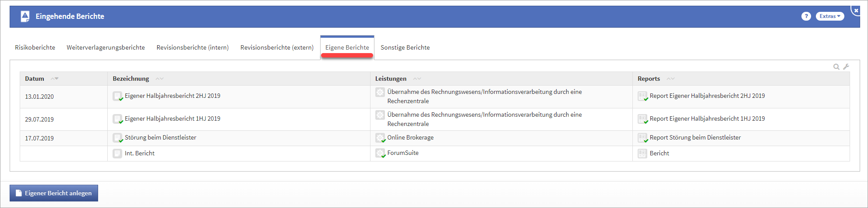Open Report Eigener Halbjahresbericht 1HJ 2019
This screenshot has width=868, height=208.
click(707, 118)
